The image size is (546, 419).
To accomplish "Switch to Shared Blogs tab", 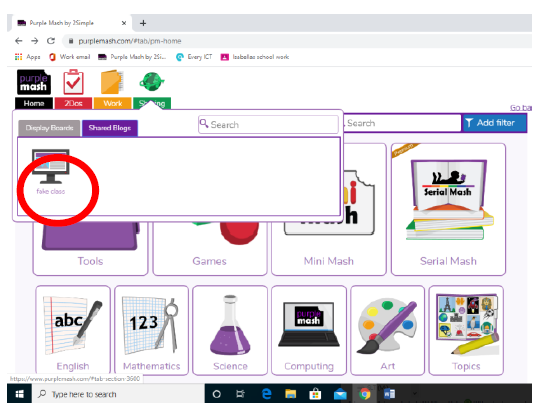I will click(x=110, y=128).
